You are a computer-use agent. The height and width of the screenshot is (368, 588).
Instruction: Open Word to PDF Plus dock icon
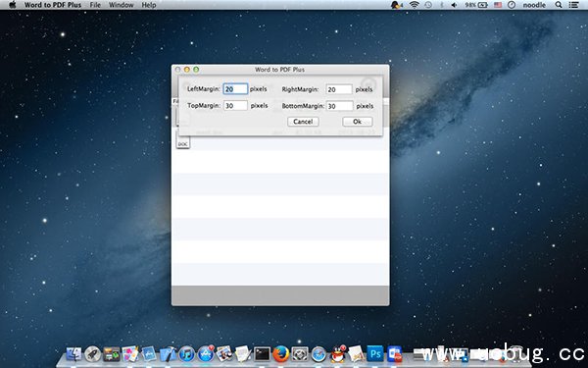tap(394, 353)
